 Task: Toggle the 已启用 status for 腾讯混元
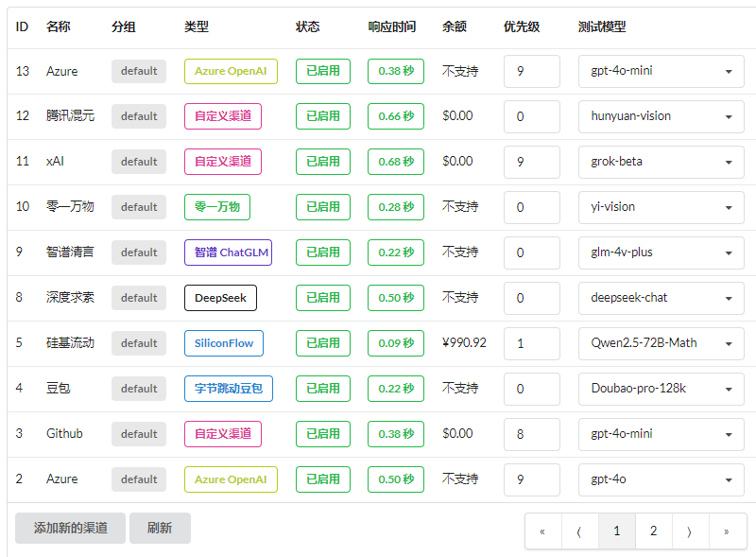323,116
